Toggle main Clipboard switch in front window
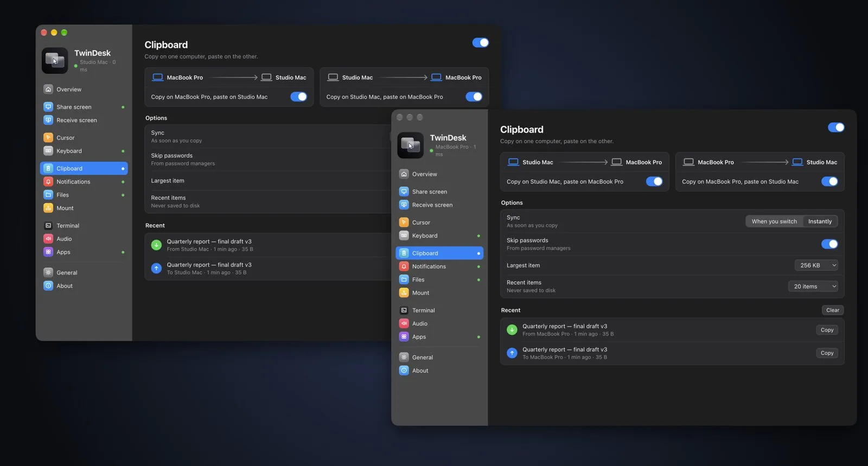The height and width of the screenshot is (466, 868). (836, 127)
